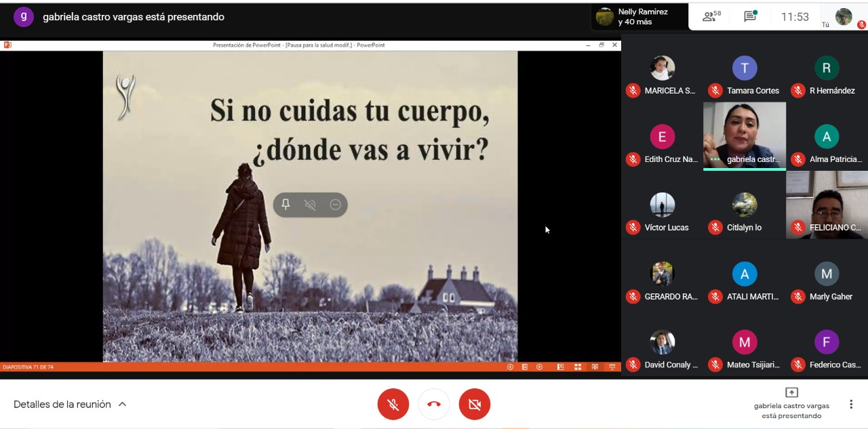
Task: Start slideshow view from PowerPoint status bar
Action: coord(612,367)
